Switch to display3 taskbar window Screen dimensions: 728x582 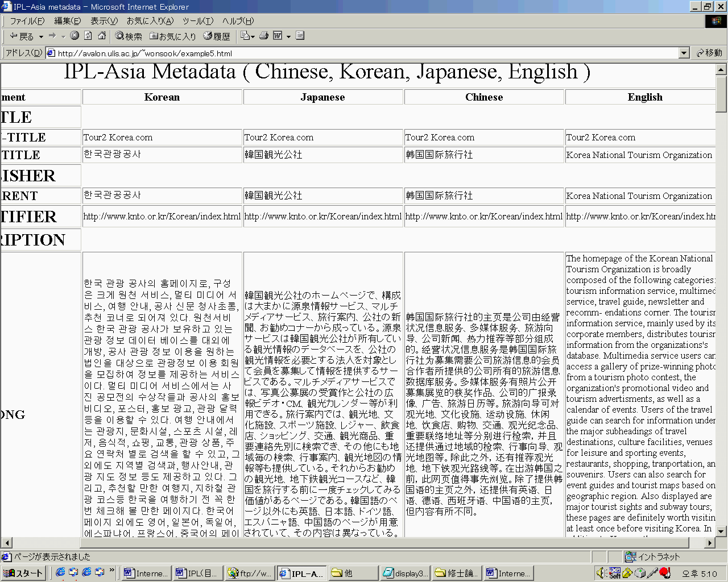pyautogui.click(x=406, y=573)
